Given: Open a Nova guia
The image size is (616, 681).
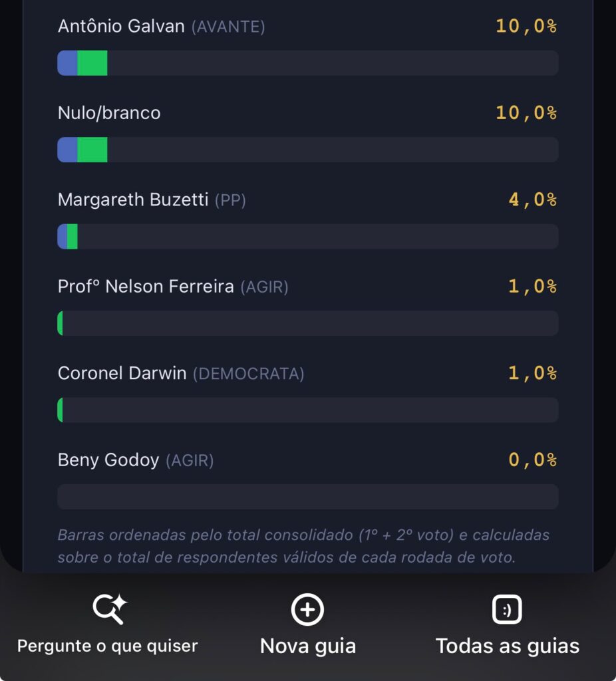Looking at the screenshot, I should pos(308,646).
